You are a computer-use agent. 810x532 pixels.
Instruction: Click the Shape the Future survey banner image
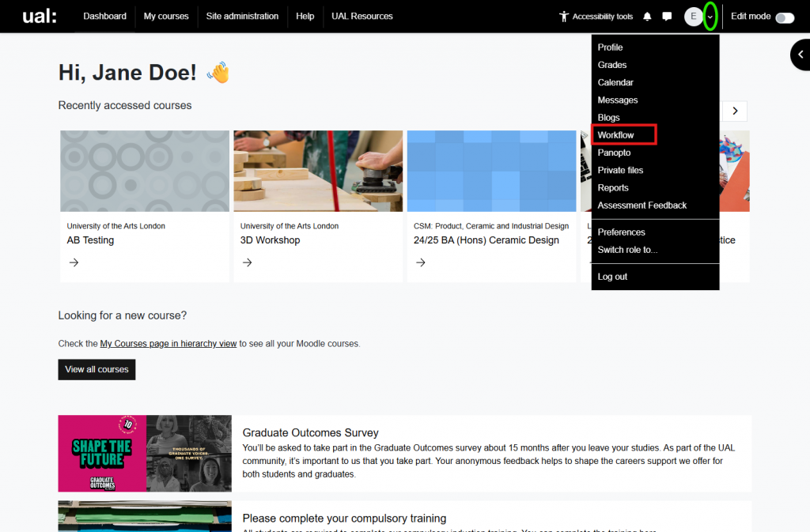pos(145,453)
